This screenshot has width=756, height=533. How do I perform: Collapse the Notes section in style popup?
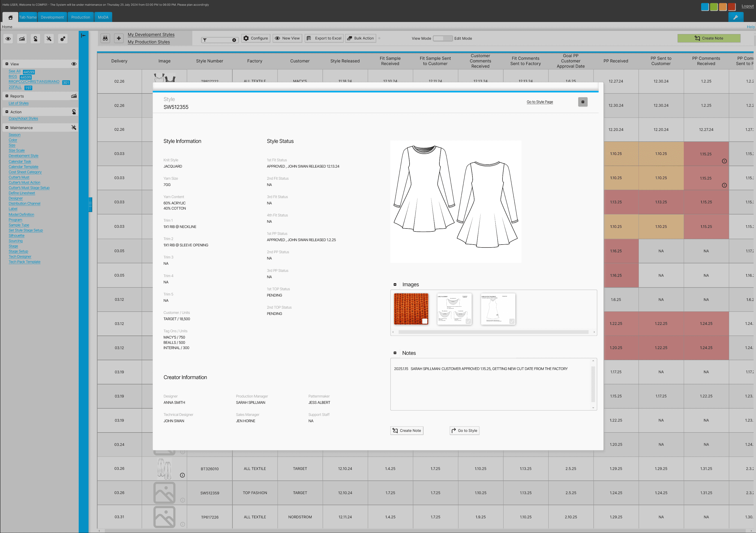395,353
